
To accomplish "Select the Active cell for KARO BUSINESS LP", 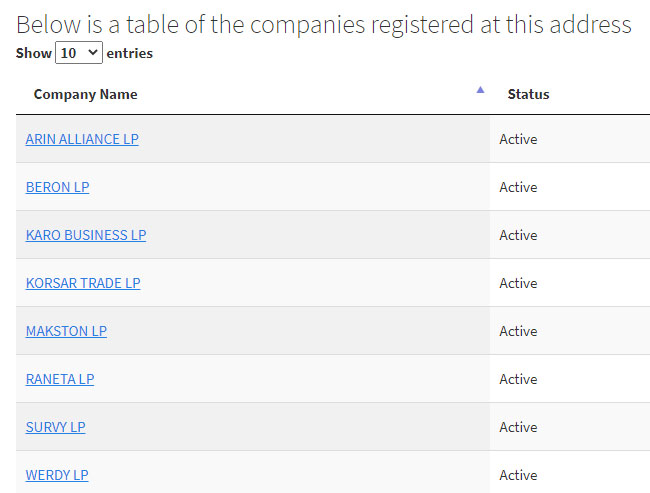I will (518, 235).
